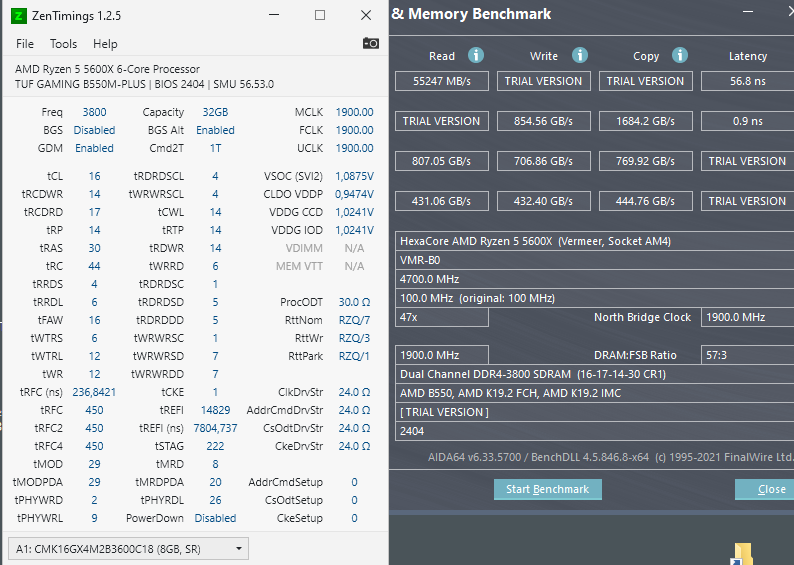
Task: Take a screenshot with the camera icon
Action: (371, 44)
